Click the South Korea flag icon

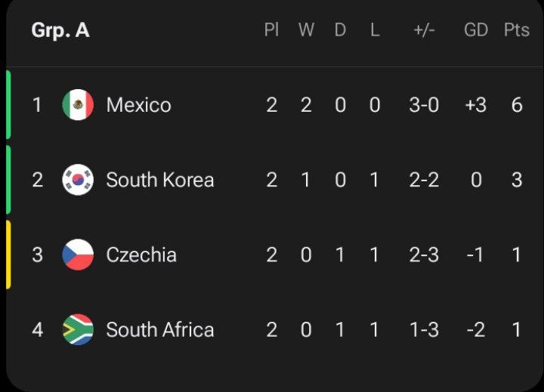pos(78,180)
